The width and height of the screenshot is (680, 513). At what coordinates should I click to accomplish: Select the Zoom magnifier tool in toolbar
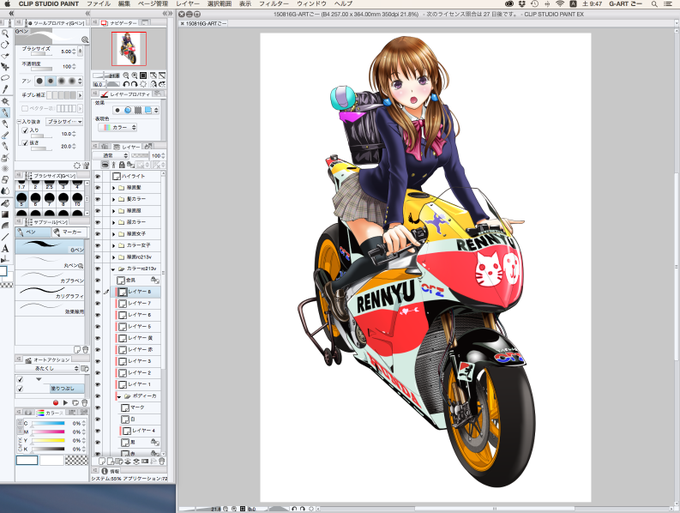click(5, 33)
